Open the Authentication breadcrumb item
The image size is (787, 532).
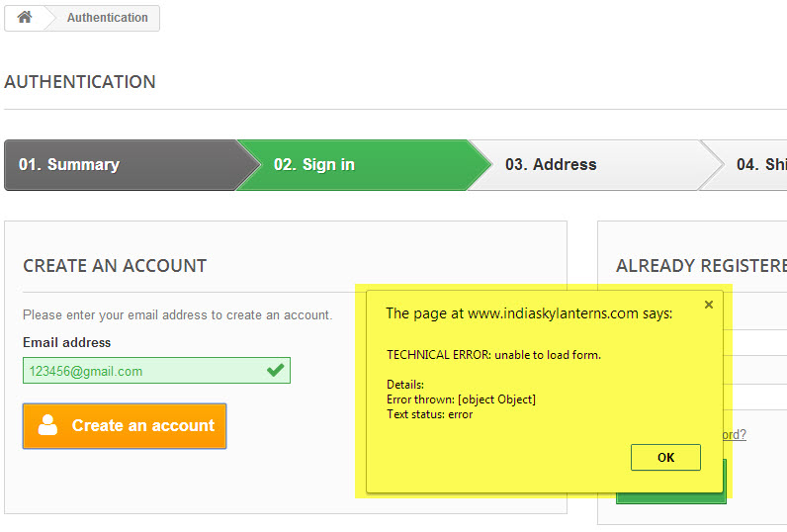108,18
